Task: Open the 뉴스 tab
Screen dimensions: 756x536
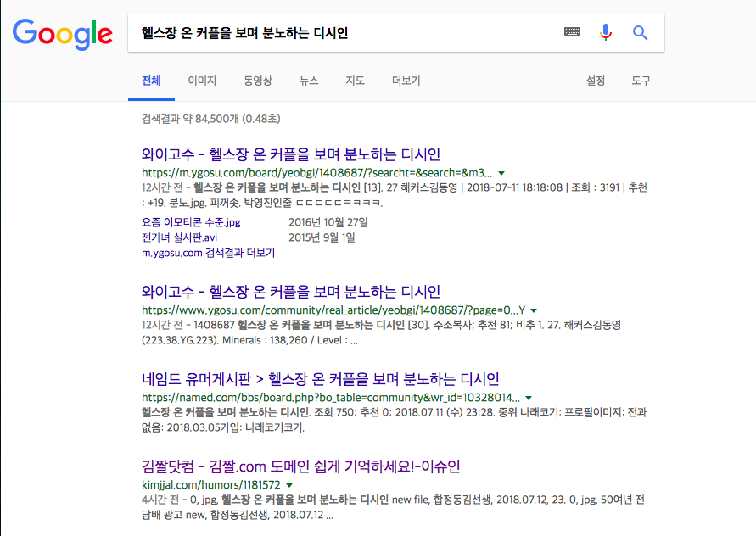Action: pos(309,81)
